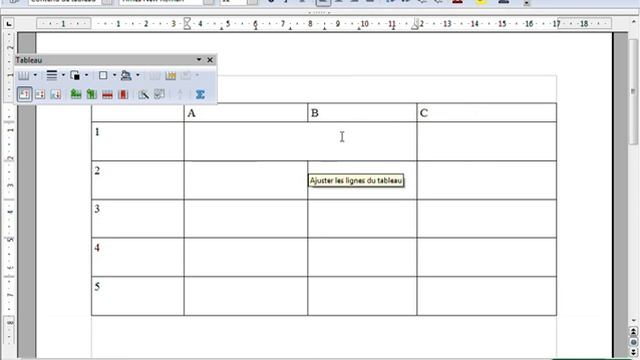The width and height of the screenshot is (640, 360).
Task: Click the left indent hourglass marker on ruler
Action: [x=187, y=24]
